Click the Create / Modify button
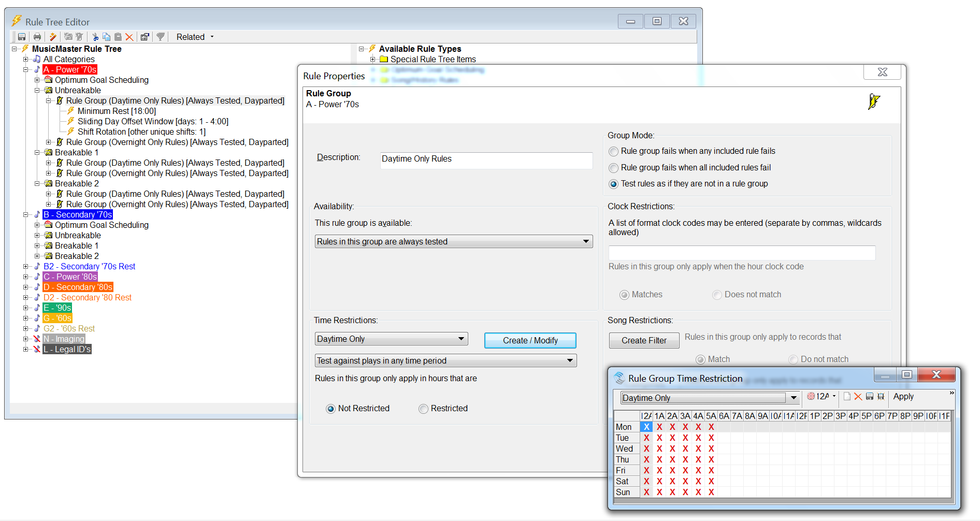This screenshot has width=980, height=521. point(530,340)
